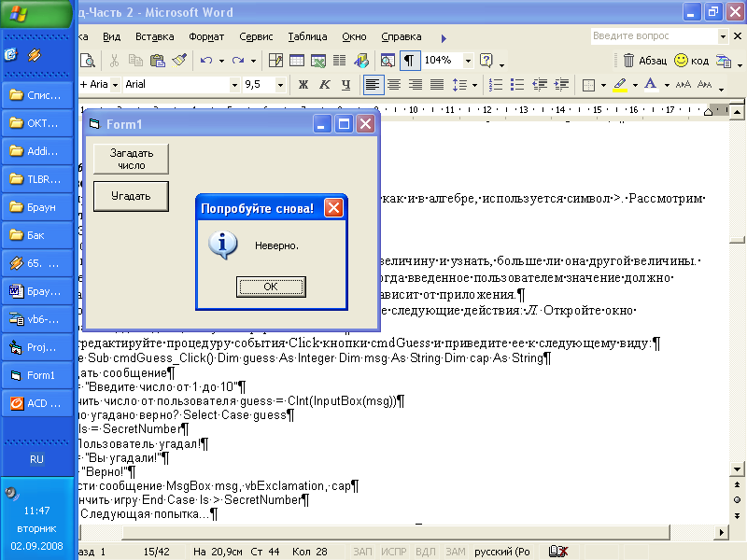Click the Drawing toolbar icon
747x560 pixels.
point(361,61)
